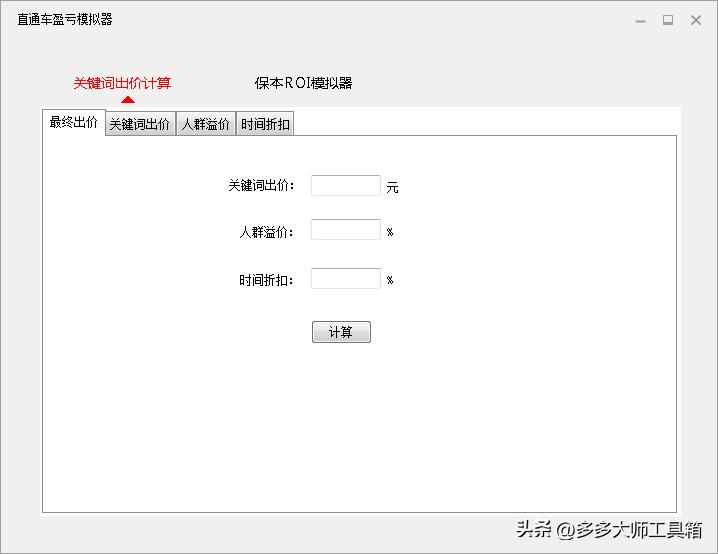Click the 直通车盈亏模拟器 window title
The height and width of the screenshot is (554, 718).
point(65,19)
